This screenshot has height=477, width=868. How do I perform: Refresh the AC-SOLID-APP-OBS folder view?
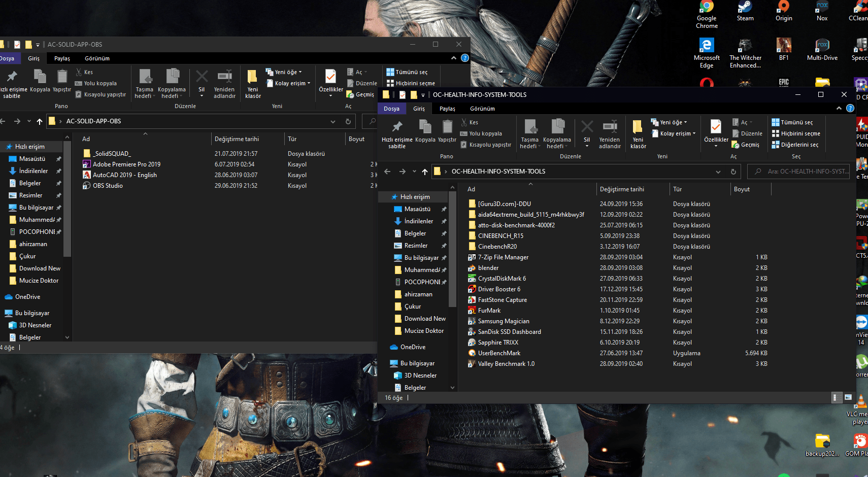(x=348, y=121)
